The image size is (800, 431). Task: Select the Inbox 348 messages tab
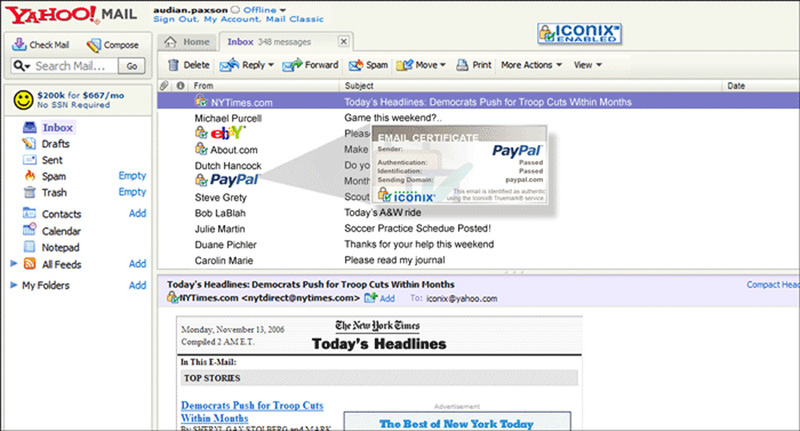tap(269, 42)
